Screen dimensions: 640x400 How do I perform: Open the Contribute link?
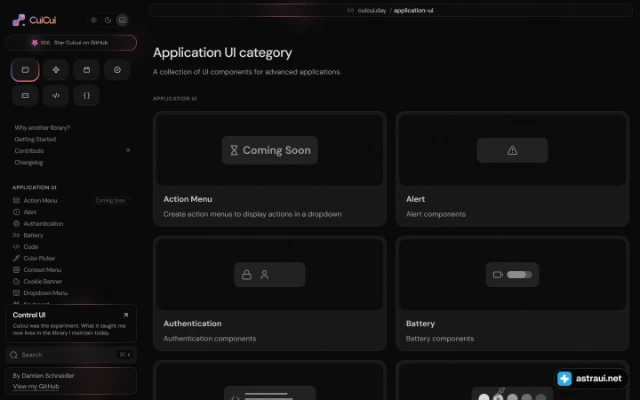[29, 151]
